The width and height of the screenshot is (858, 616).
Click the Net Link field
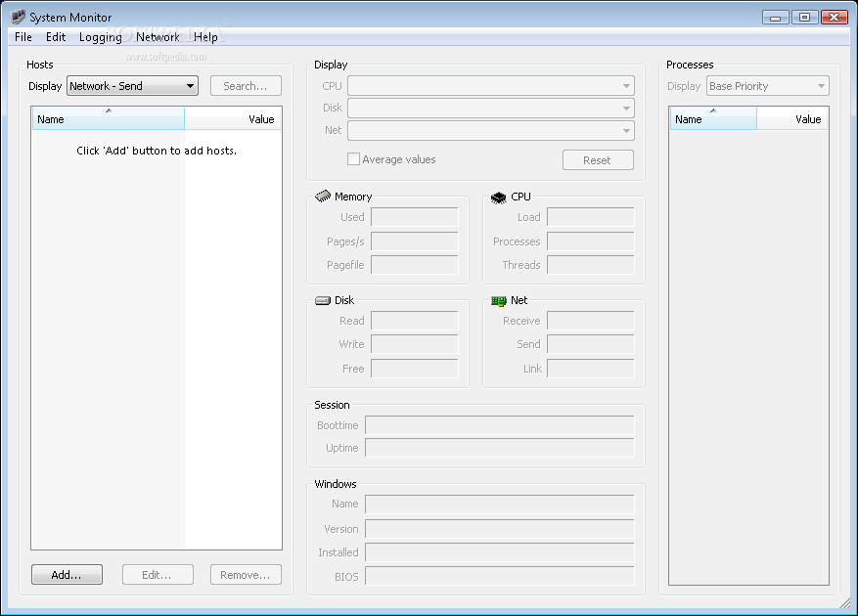(590, 369)
